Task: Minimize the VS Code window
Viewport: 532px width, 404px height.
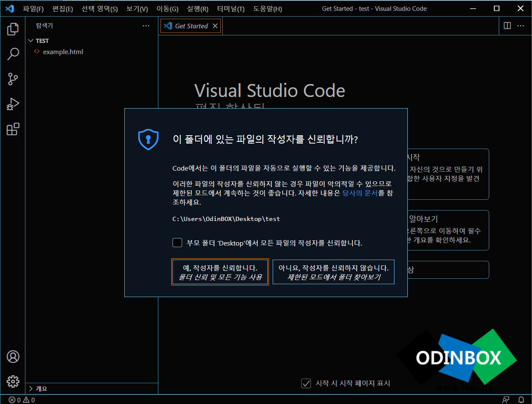Action: (473, 8)
